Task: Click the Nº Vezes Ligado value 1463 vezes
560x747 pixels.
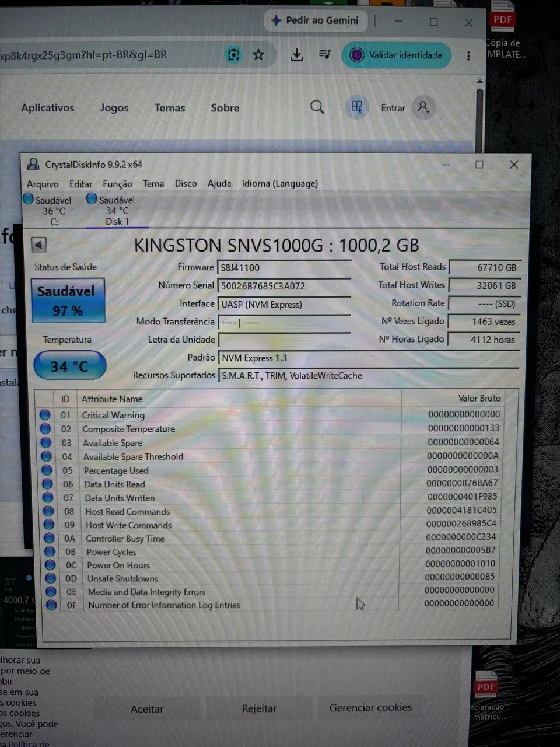Action: point(484,322)
